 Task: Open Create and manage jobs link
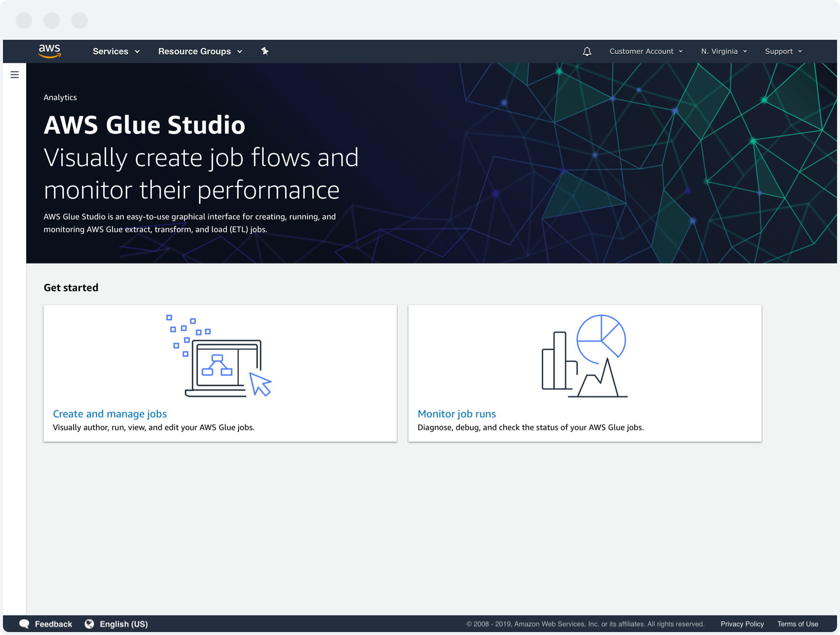point(110,414)
